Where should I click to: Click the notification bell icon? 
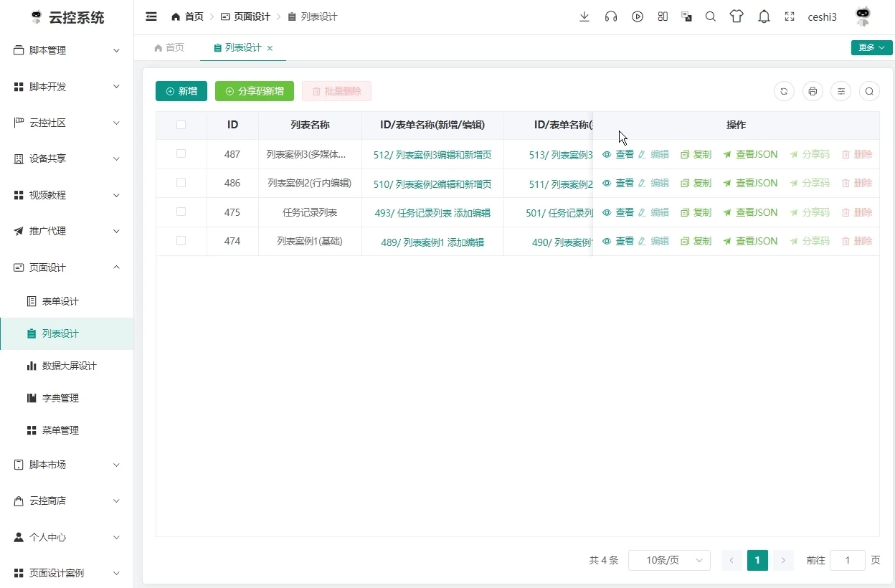point(764,16)
